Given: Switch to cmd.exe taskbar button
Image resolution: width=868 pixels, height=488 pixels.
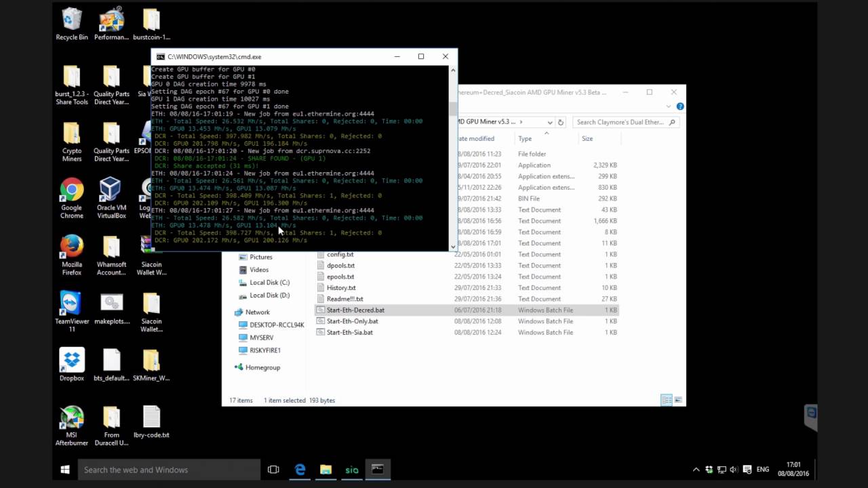Looking at the screenshot, I should coord(378,470).
